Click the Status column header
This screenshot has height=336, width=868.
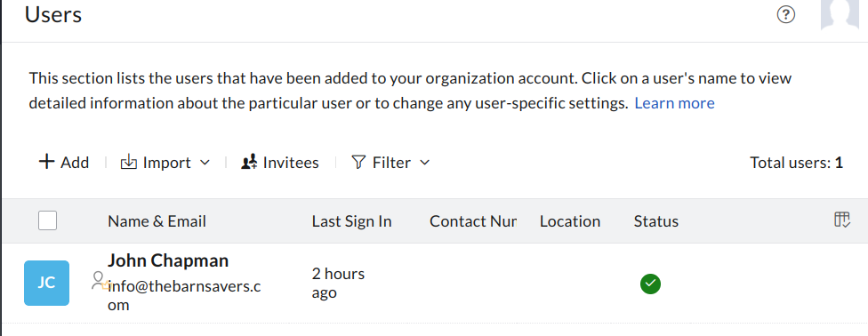click(656, 221)
